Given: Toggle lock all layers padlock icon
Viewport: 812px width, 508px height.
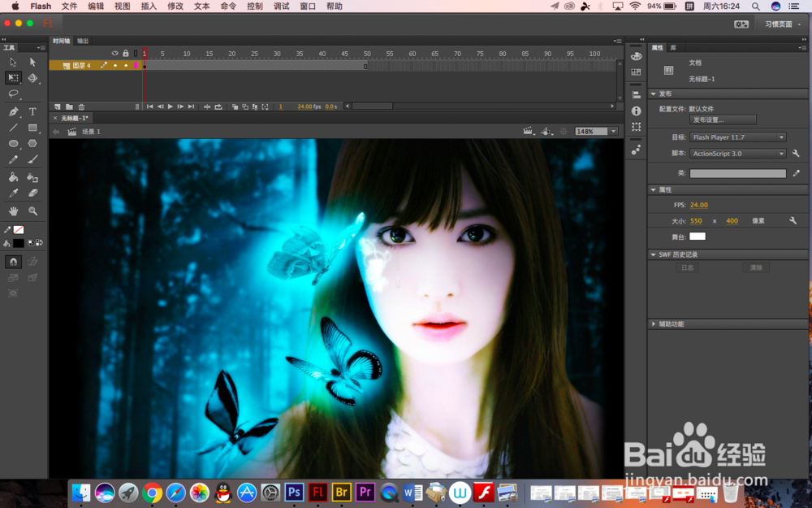Looking at the screenshot, I should coord(125,54).
